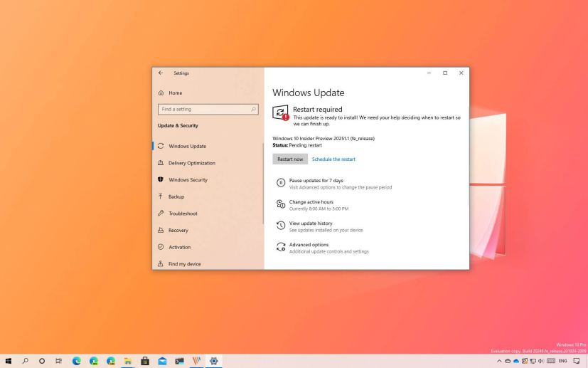Open the volume speaker tray icon
This screenshot has height=368, width=588.
[541, 362]
